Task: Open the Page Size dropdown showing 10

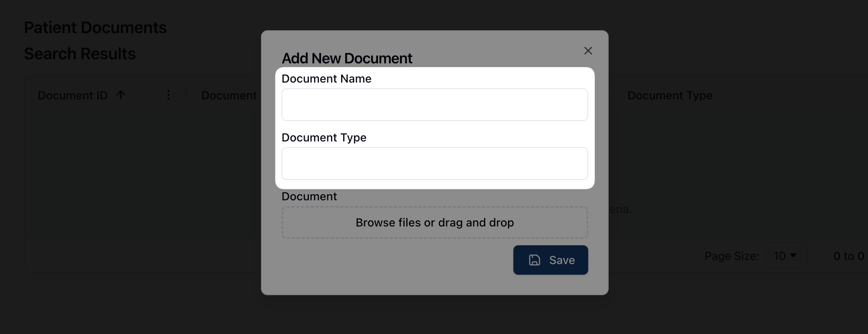Action: point(786,256)
